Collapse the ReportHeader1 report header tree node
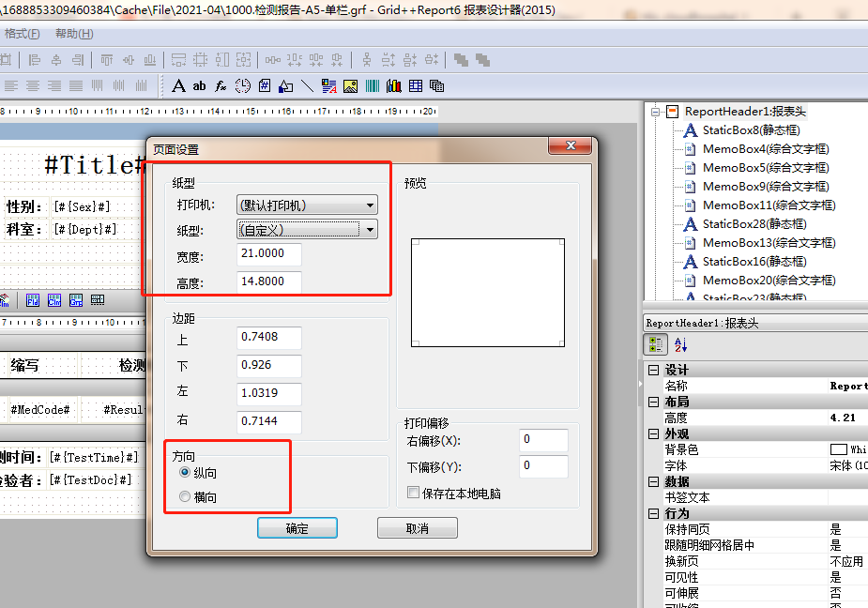Image resolution: width=868 pixels, height=608 pixels. [657, 111]
